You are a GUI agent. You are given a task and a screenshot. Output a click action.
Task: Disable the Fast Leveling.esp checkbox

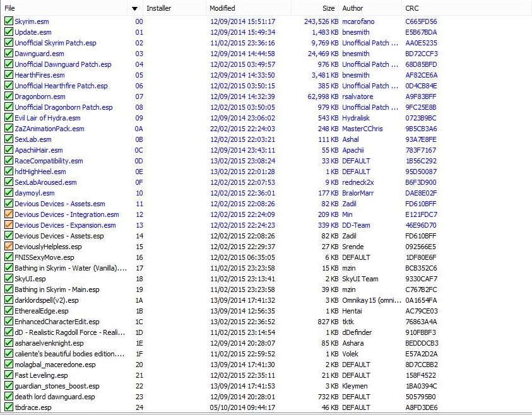tap(9, 375)
